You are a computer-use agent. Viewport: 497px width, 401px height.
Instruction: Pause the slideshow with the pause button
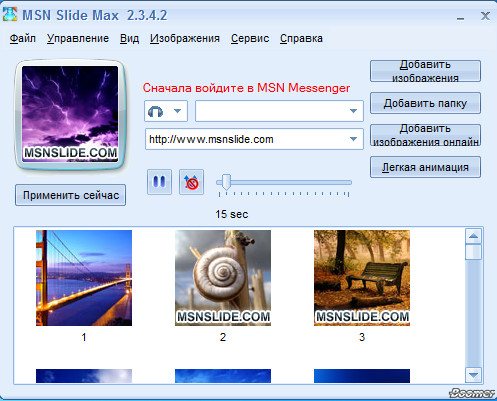159,182
